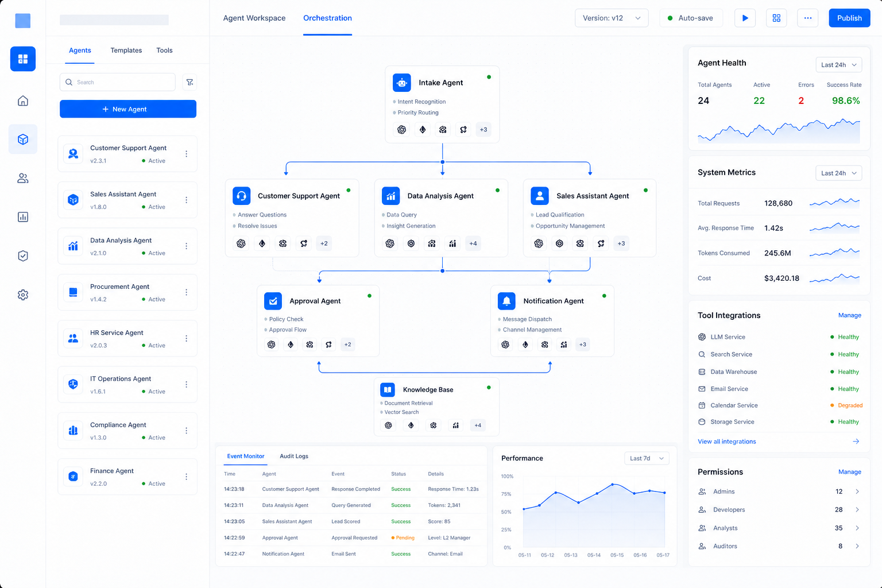Expand the Admins permissions row chevron
Viewport: 882px width, 588px height.
[857, 492]
